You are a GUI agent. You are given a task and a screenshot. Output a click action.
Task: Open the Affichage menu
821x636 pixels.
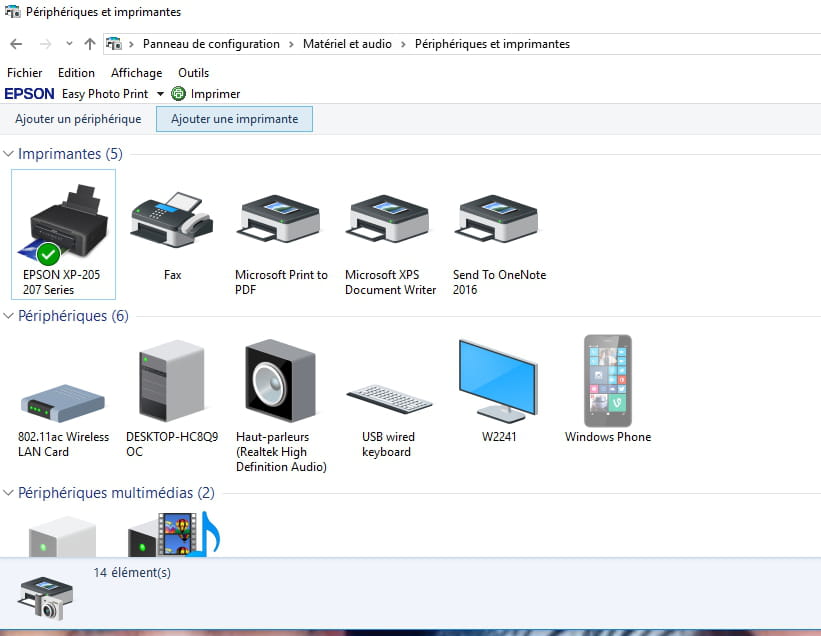point(137,73)
